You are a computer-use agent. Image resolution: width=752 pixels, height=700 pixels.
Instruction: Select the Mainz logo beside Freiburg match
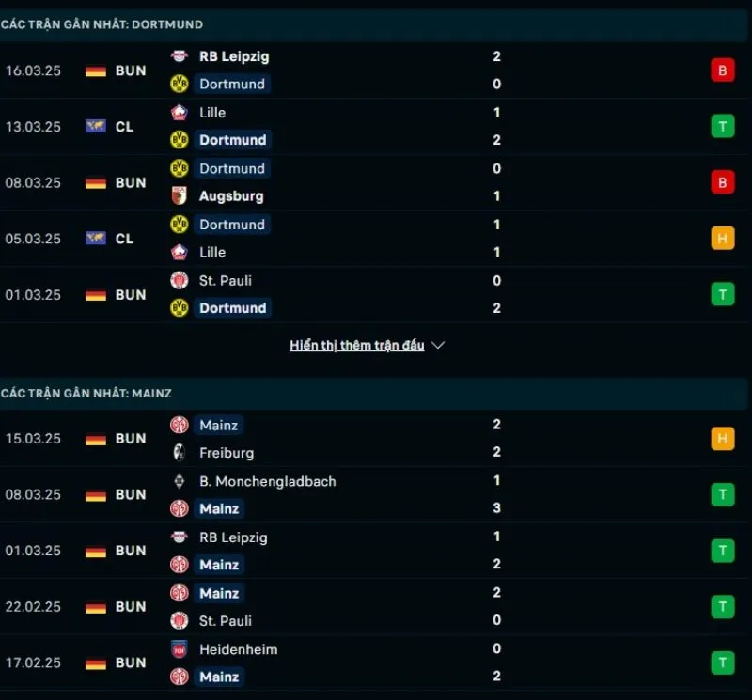point(178,425)
